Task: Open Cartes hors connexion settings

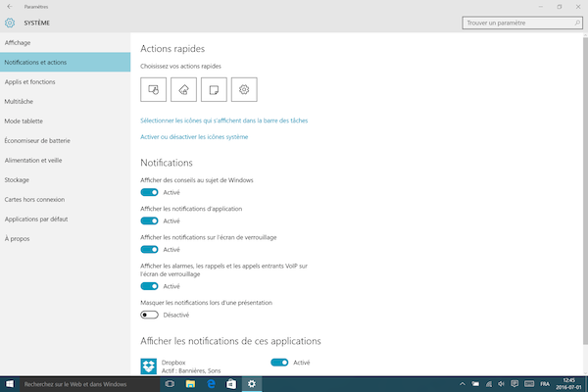Action: coord(66,200)
